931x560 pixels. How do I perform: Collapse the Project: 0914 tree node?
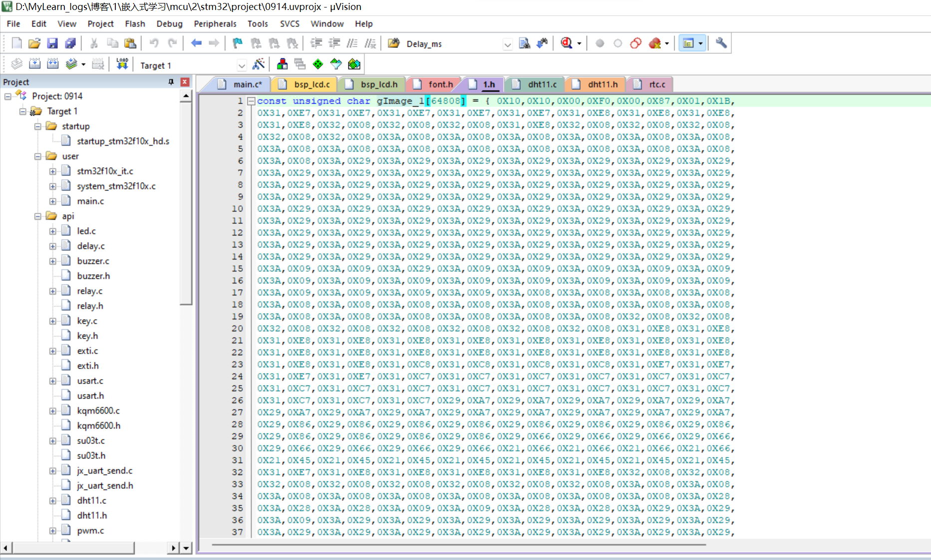[7, 96]
